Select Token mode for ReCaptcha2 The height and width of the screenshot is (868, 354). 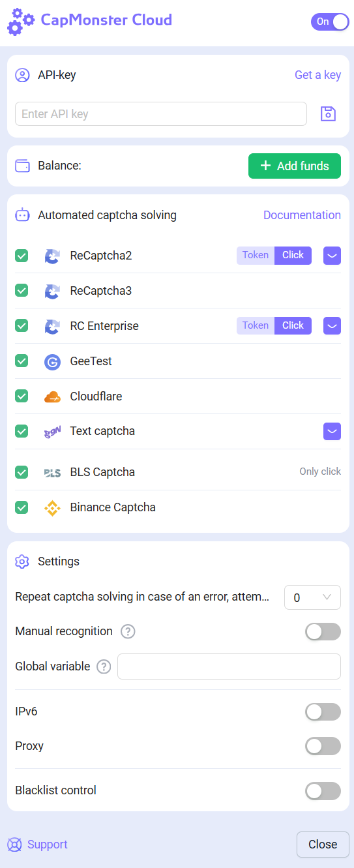[x=256, y=255]
